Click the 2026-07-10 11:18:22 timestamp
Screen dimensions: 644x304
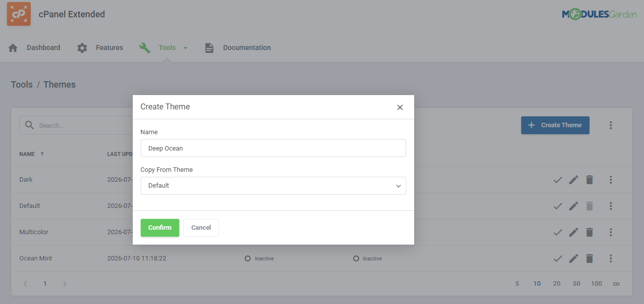(x=137, y=258)
